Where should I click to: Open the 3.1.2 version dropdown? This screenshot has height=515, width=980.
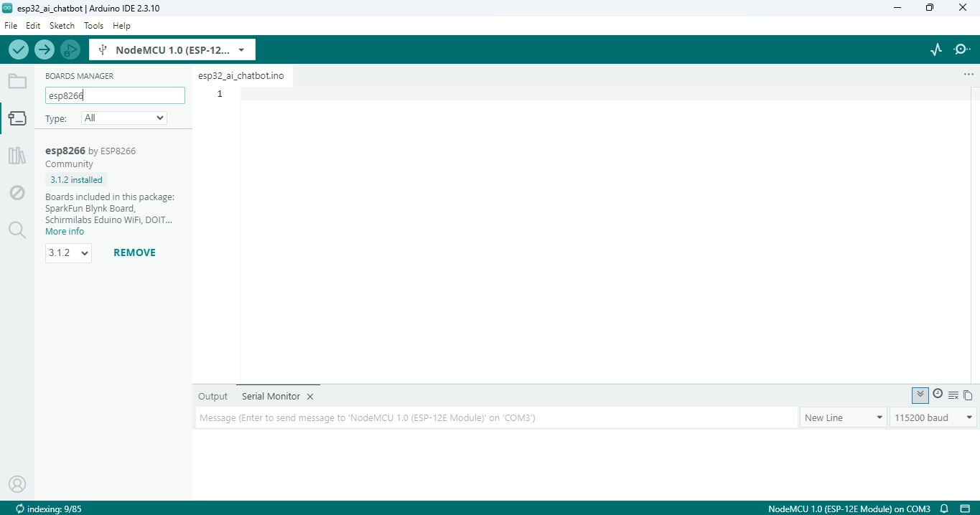click(x=68, y=253)
